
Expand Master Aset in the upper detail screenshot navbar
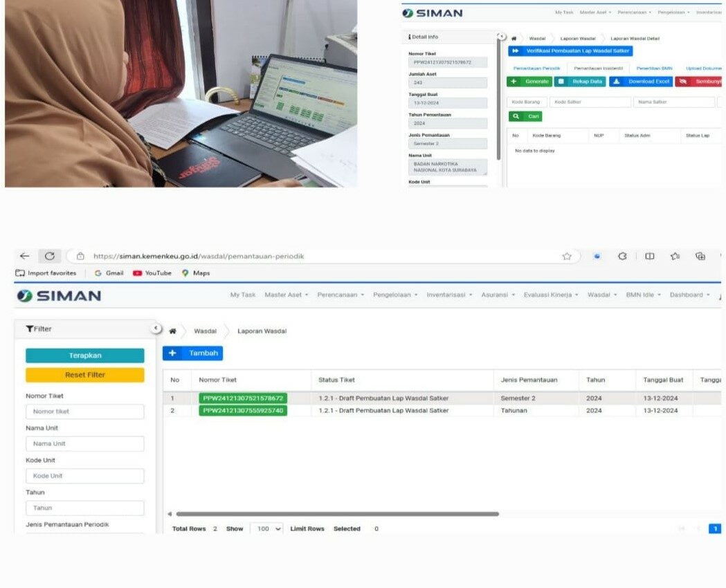595,12
